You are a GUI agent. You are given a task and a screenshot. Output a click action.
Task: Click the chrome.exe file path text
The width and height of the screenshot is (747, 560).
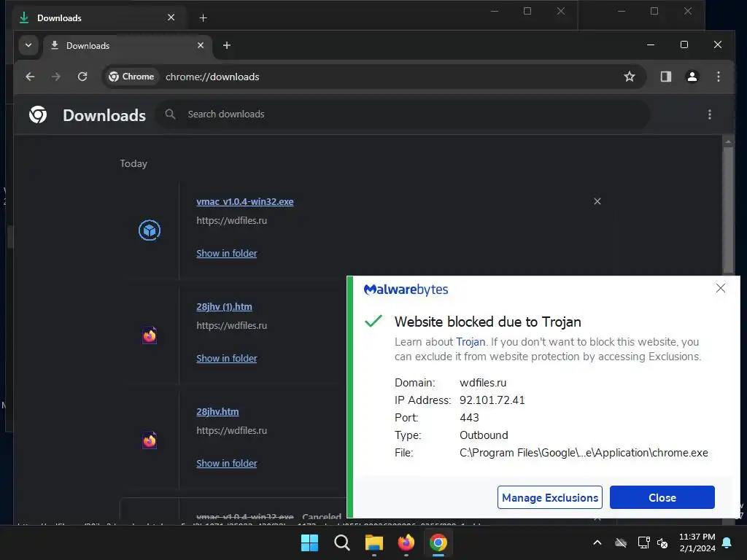tap(584, 452)
